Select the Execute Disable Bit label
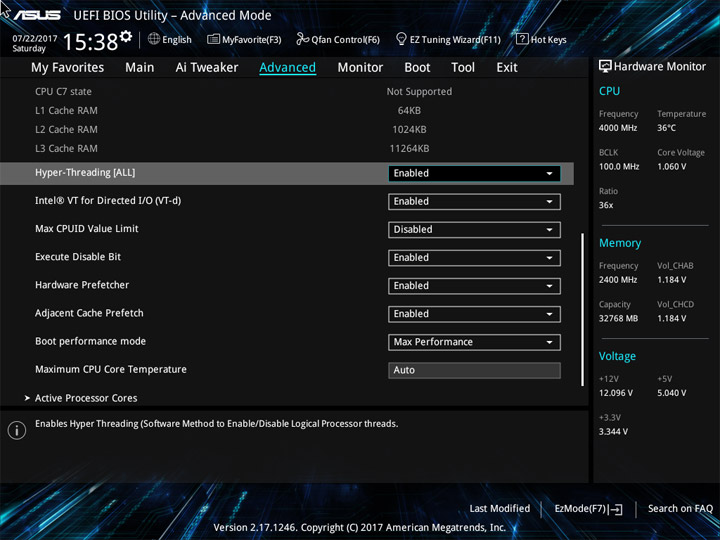Viewport: 720px width, 540px height. [78, 257]
